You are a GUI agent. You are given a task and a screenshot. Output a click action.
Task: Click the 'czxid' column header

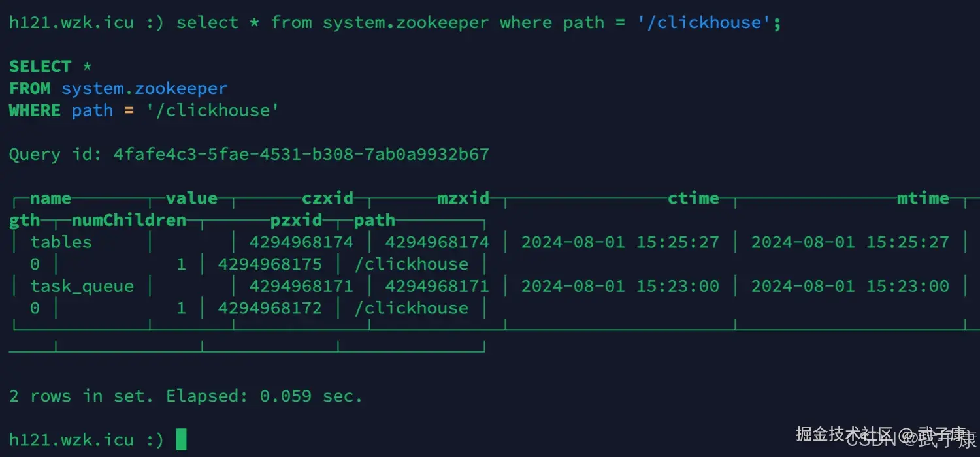pos(327,198)
